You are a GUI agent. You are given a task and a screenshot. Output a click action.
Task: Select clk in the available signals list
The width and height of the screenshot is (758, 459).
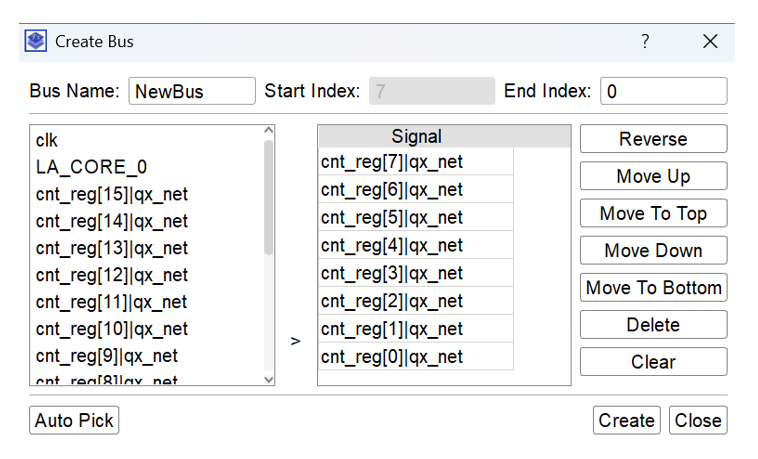[48, 140]
